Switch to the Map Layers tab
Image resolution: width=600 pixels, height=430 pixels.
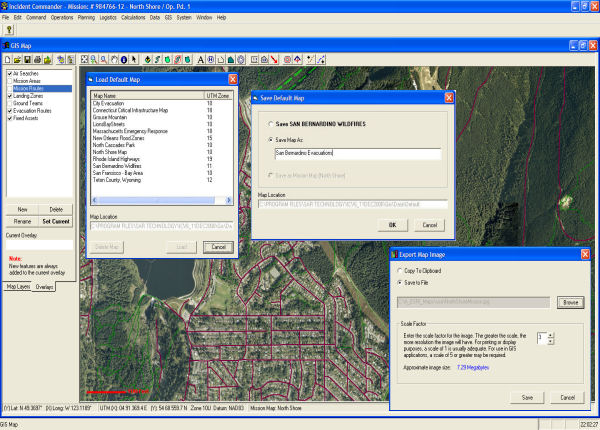pyautogui.click(x=18, y=287)
